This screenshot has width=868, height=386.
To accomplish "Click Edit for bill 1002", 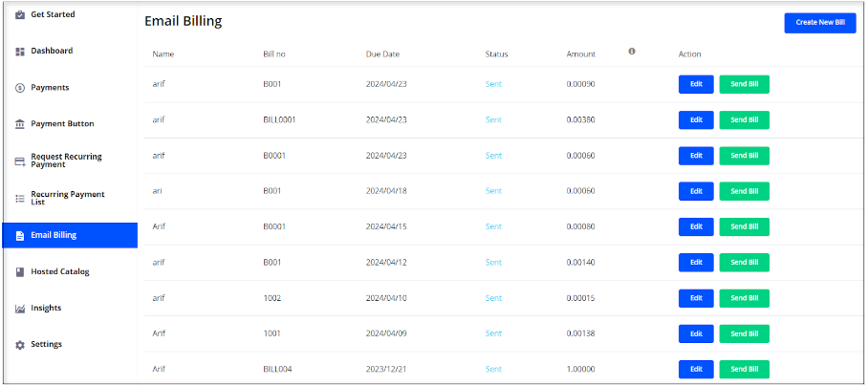I will (x=696, y=298).
